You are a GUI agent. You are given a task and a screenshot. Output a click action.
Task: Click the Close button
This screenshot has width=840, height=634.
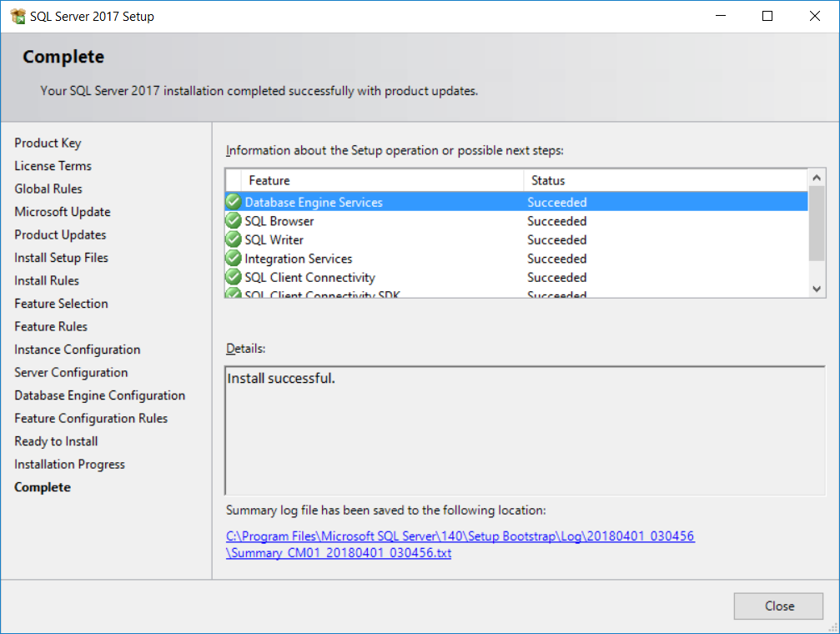[778, 606]
